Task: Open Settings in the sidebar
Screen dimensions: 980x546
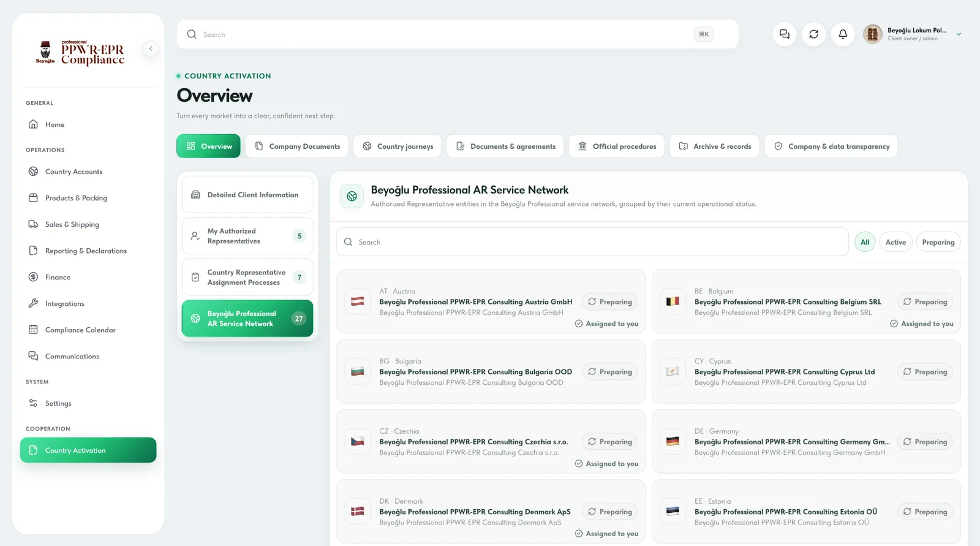Action: click(x=88, y=403)
